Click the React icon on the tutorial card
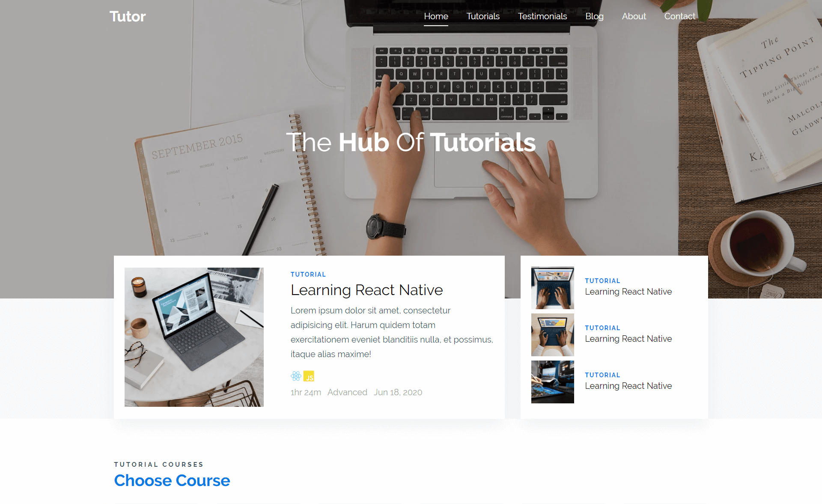 click(296, 375)
